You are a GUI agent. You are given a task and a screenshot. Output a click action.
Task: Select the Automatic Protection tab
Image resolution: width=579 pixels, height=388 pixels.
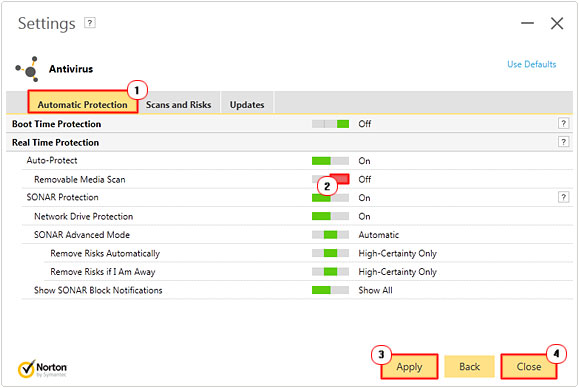83,102
